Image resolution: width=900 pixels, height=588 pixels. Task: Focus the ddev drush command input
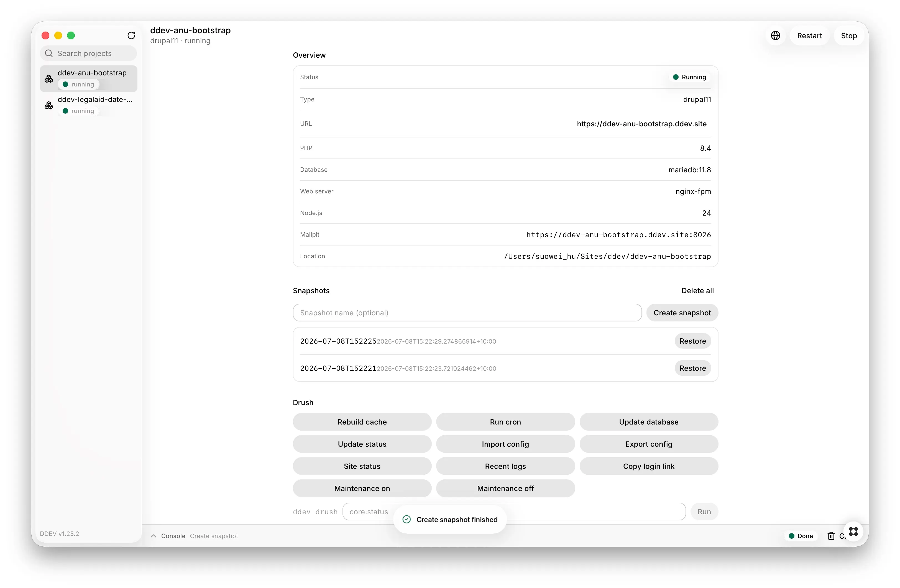[514, 512]
